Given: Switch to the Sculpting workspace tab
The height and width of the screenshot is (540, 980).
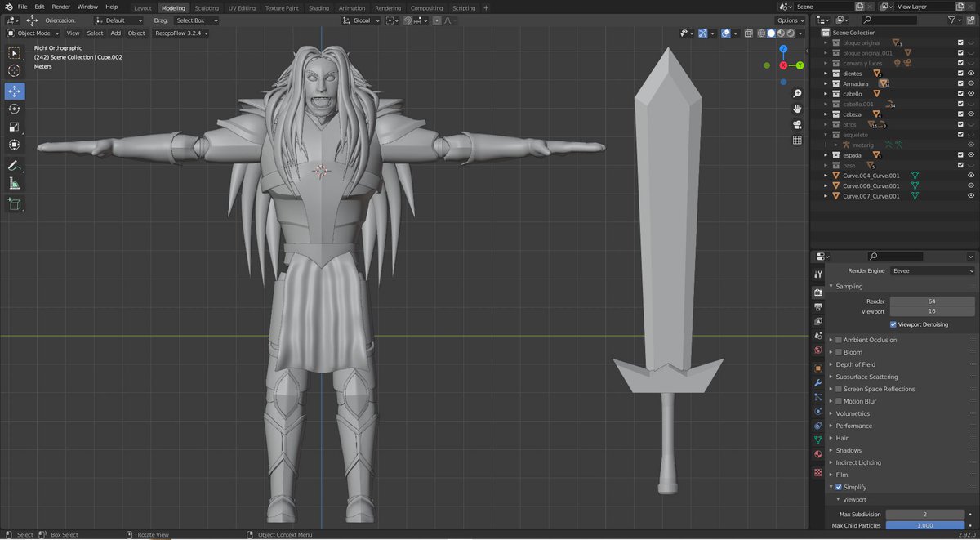Looking at the screenshot, I should (x=204, y=7).
